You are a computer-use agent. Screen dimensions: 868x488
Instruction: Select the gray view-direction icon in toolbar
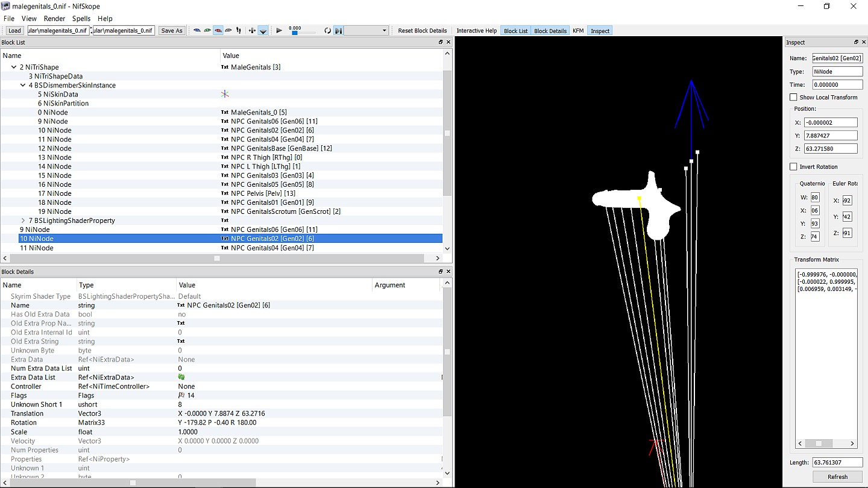pos(228,31)
